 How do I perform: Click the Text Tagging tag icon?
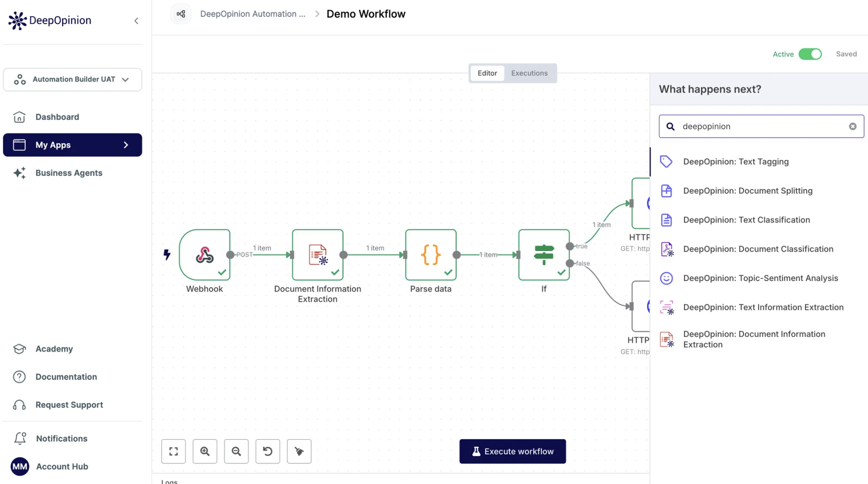666,161
